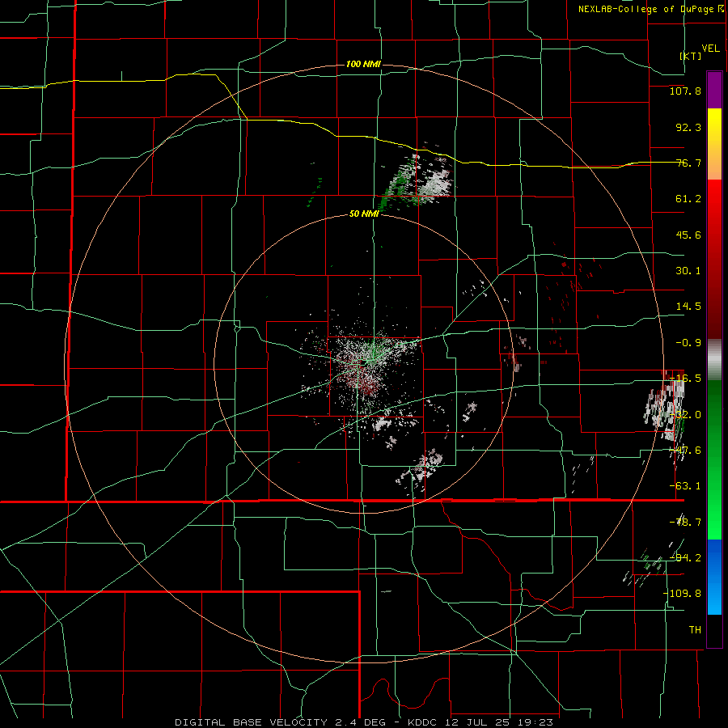Select the -32.0 velocity scale value
The width and height of the screenshot is (728, 728).
[x=685, y=415]
